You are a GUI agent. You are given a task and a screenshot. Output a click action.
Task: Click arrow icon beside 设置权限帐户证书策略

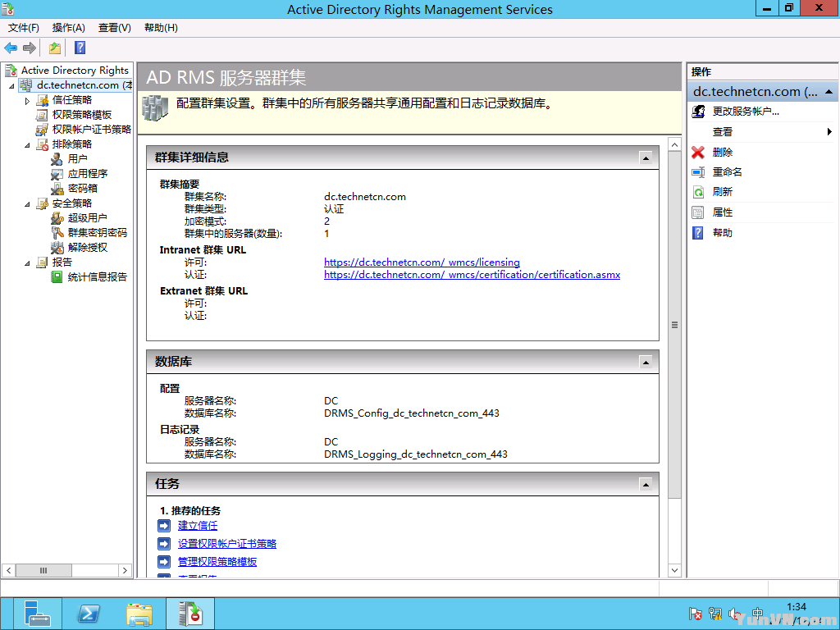(x=164, y=545)
